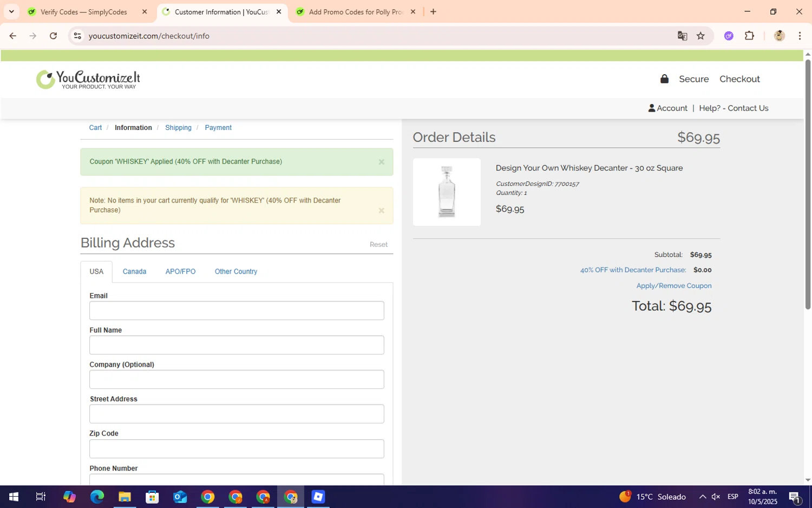
Task: Open Outlook from taskbar
Action: (180, 497)
